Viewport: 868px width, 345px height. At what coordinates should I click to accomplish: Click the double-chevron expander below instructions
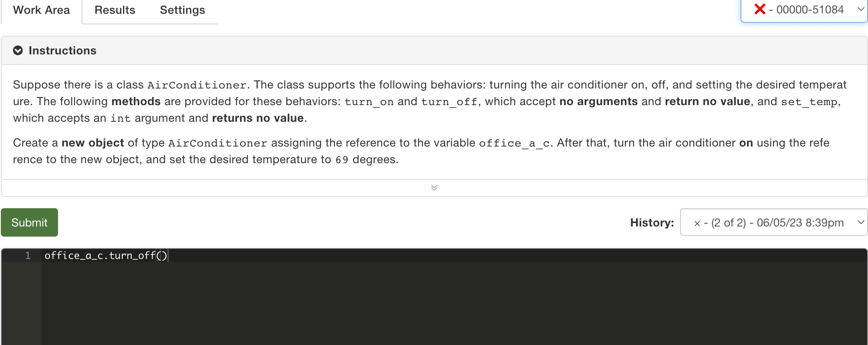434,187
